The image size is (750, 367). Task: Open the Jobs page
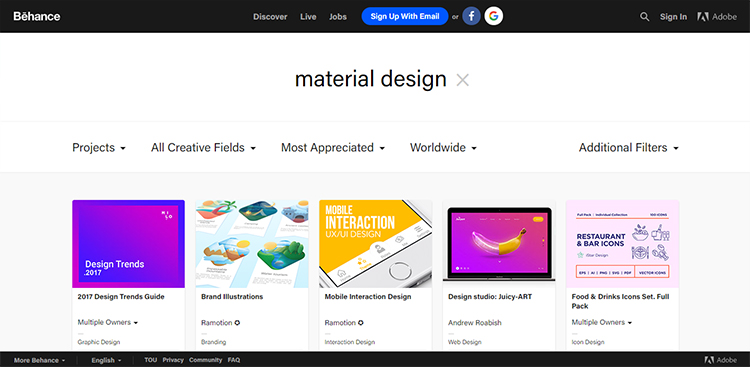click(338, 17)
